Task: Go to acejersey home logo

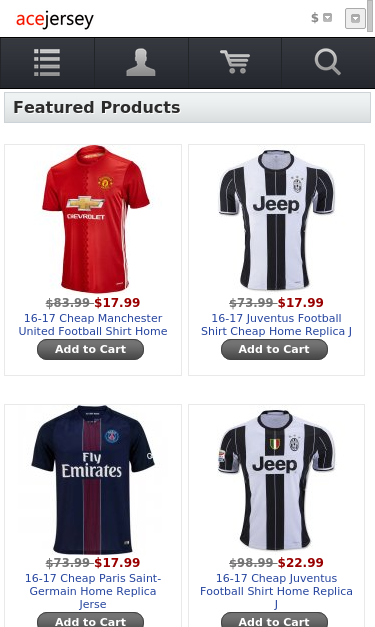Action: 55,19
